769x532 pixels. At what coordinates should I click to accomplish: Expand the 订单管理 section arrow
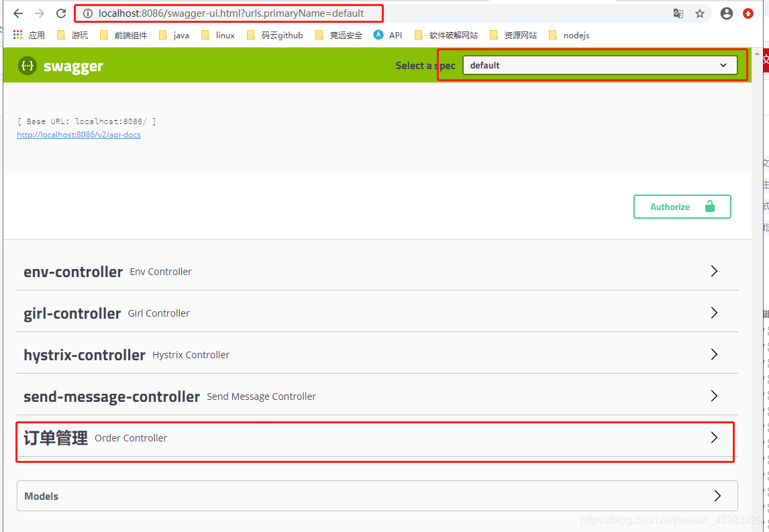(x=714, y=437)
